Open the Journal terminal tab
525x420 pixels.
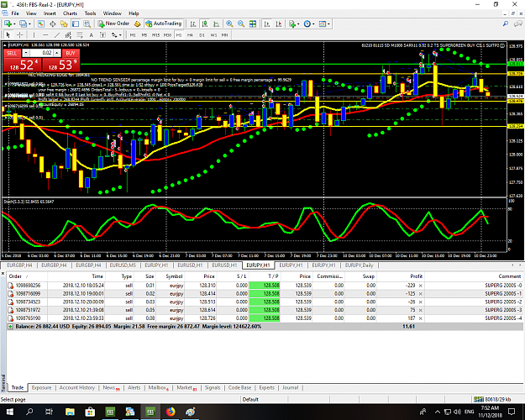click(x=290, y=387)
